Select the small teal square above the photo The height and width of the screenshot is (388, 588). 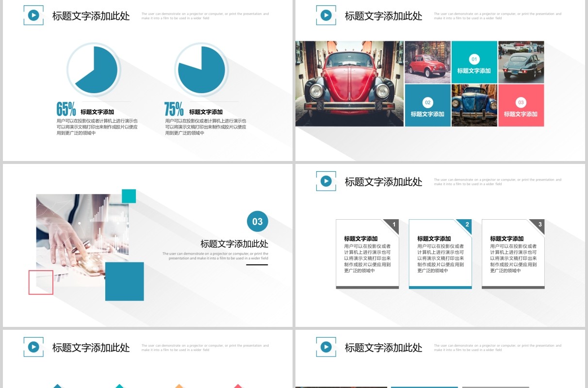129,196
